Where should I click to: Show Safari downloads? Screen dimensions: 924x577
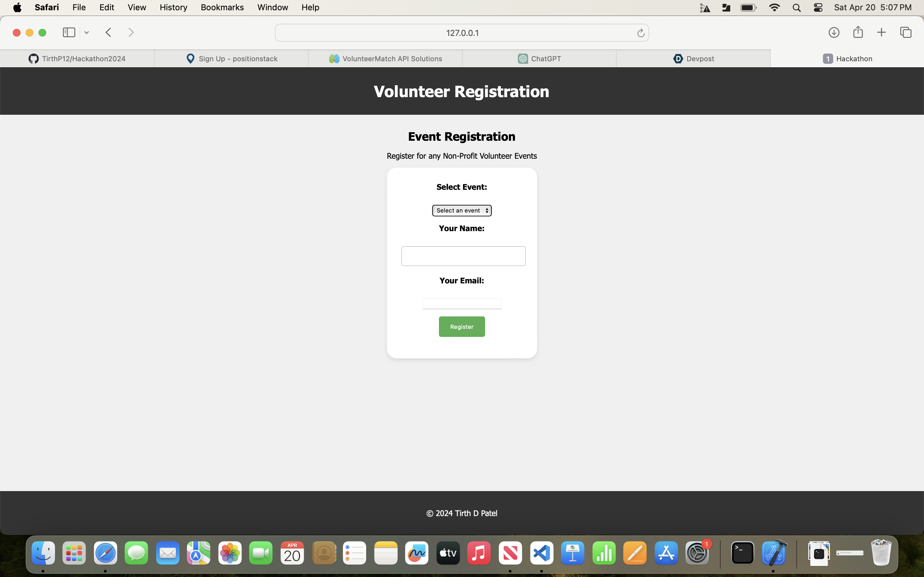coord(834,32)
